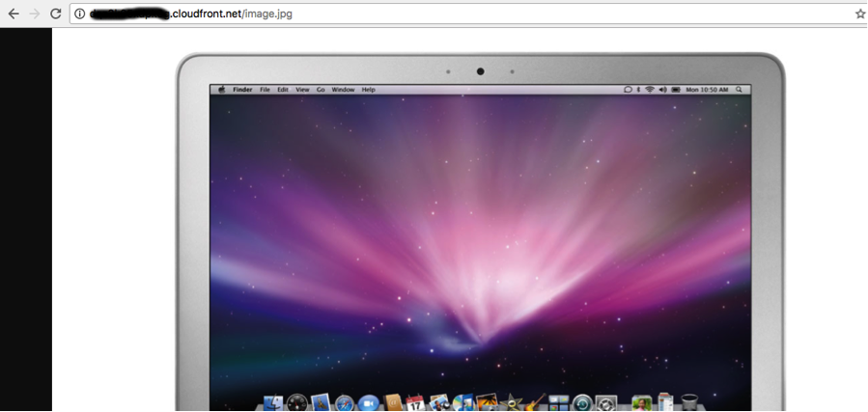This screenshot has width=868, height=412.
Task: Click the Bluetooth status icon
Action: [638, 89]
